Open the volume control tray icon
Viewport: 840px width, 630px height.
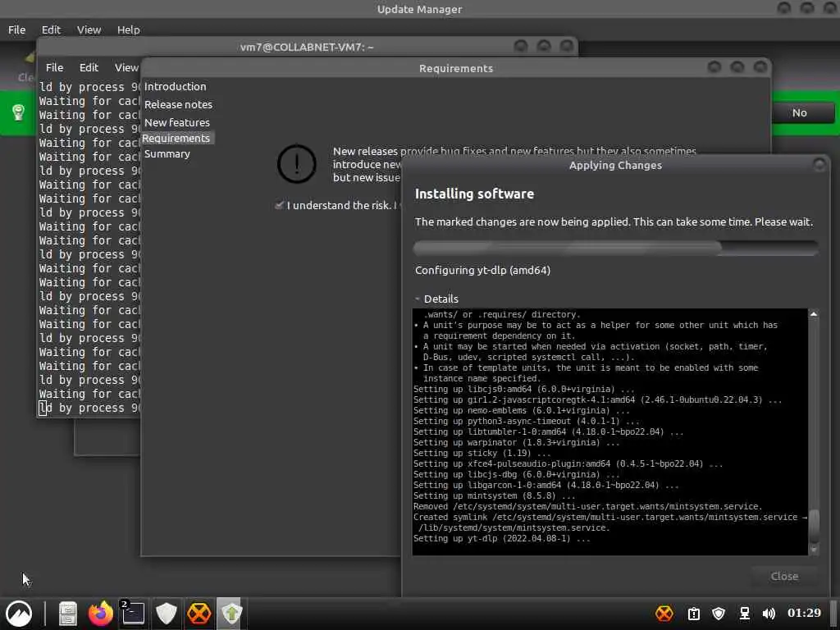pos(769,614)
